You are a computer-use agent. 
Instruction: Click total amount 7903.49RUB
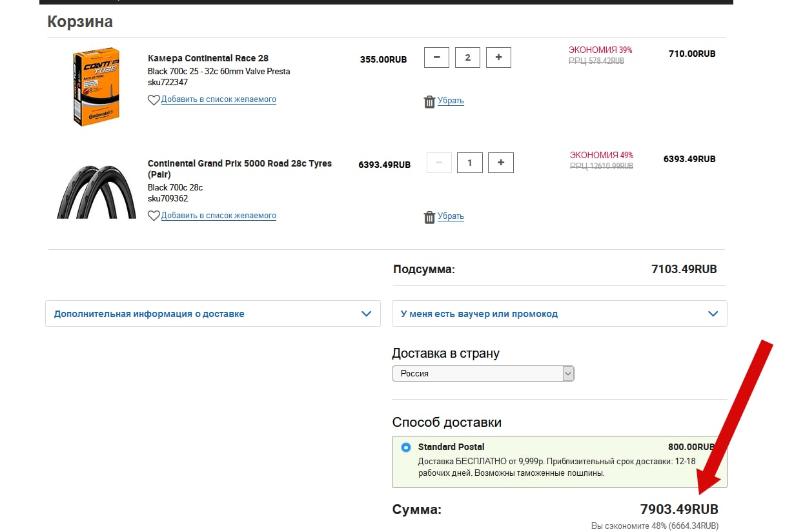pyautogui.click(x=679, y=509)
